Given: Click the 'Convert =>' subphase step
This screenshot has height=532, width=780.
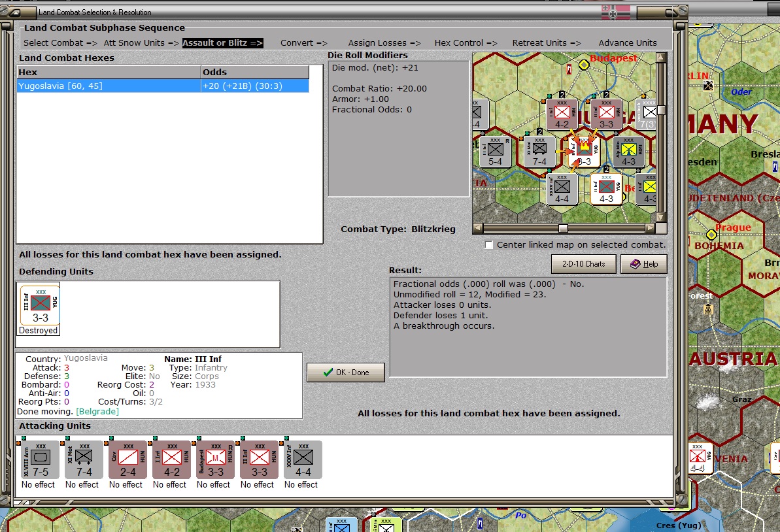Looking at the screenshot, I should point(303,42).
